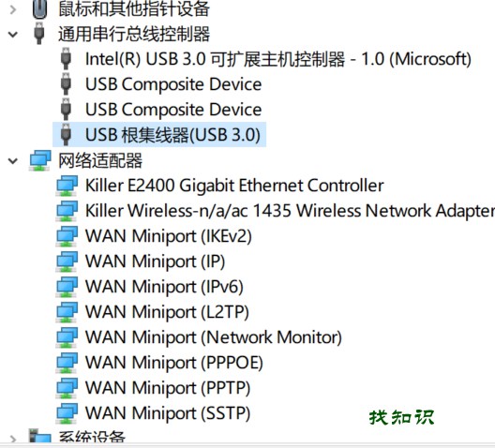Collapse the 通用串行总线控制器 category

pos(12,34)
